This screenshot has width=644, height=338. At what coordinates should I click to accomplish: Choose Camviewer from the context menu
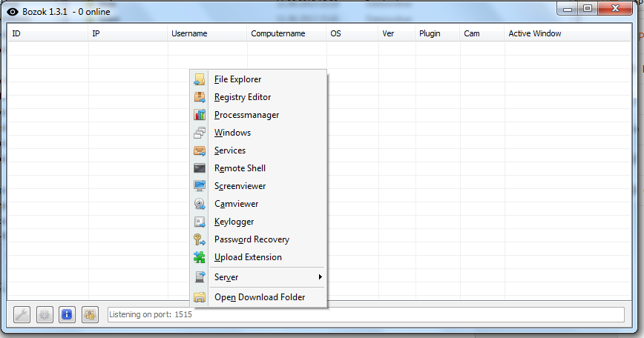tap(236, 204)
